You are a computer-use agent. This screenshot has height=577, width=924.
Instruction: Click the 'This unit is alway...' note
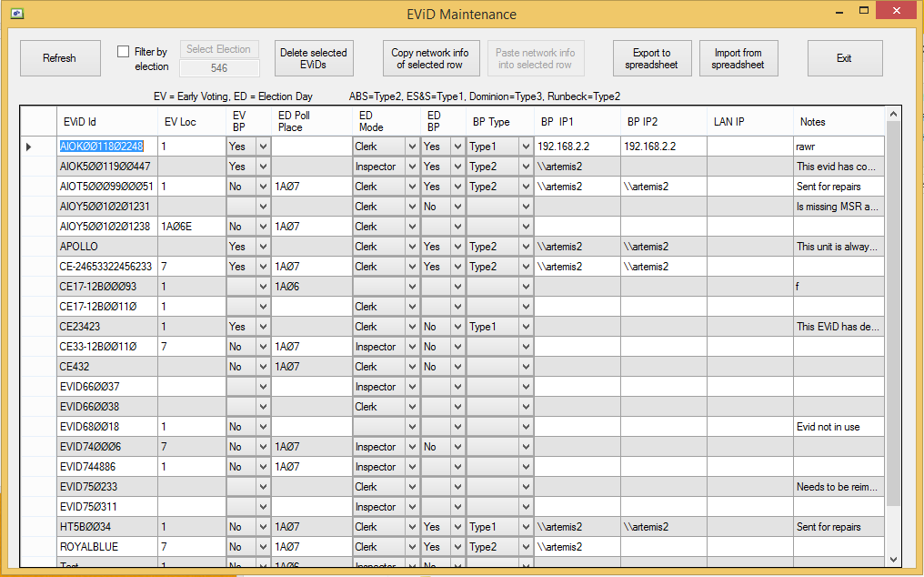coord(839,247)
